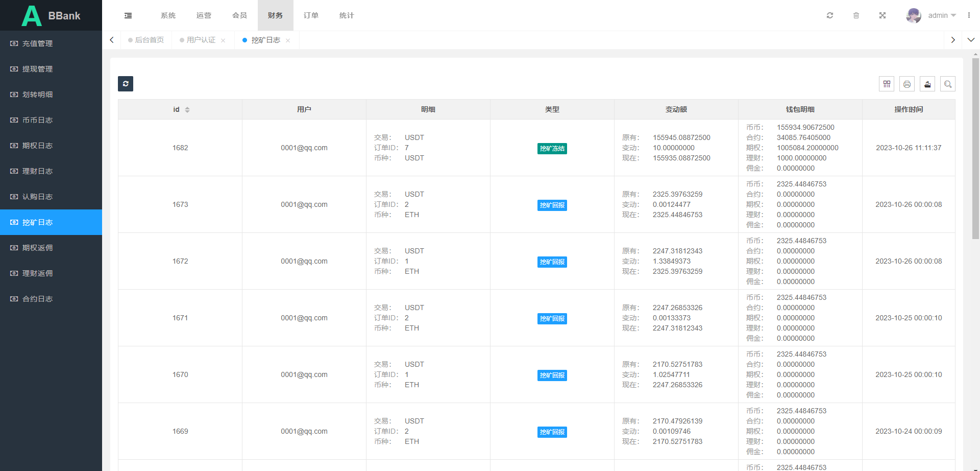The image size is (980, 471).
Task: Collapse the sidebar with the hamburger icon
Action: (128, 15)
